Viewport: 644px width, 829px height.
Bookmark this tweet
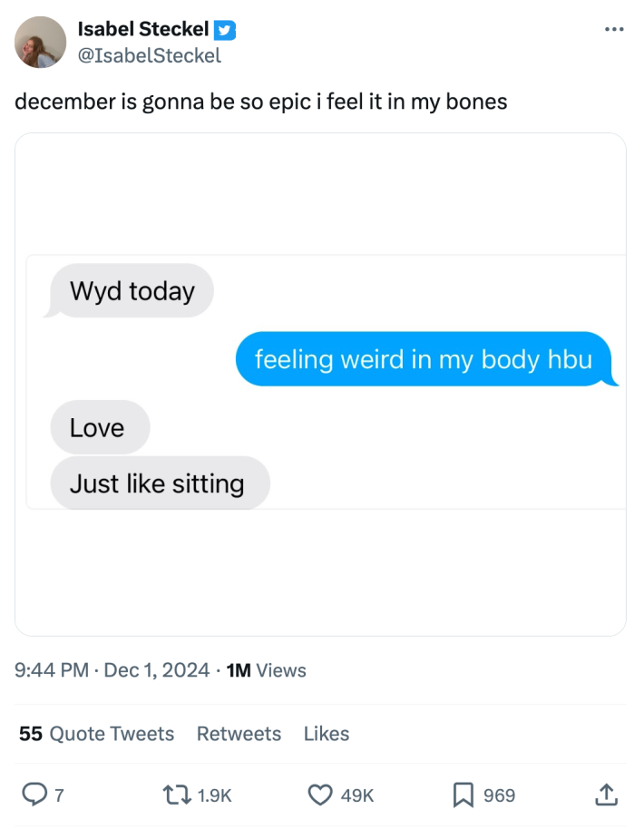pyautogui.click(x=465, y=795)
